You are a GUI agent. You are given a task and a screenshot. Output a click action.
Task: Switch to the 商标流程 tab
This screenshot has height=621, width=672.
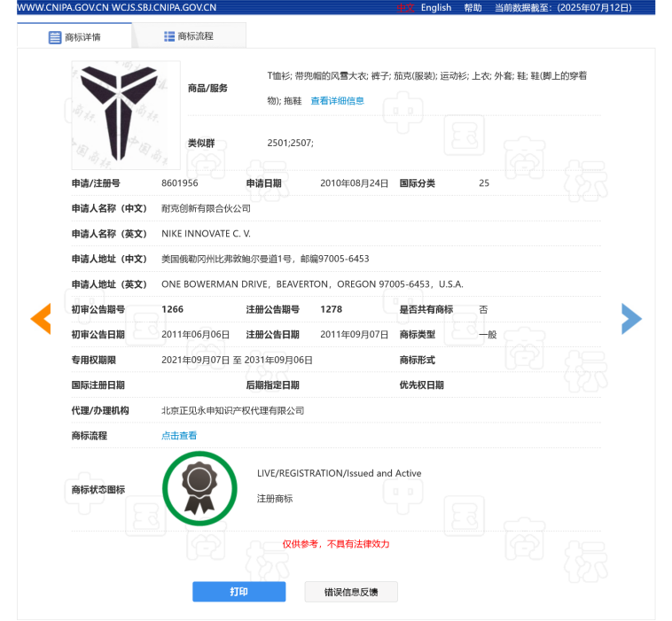[x=189, y=36]
